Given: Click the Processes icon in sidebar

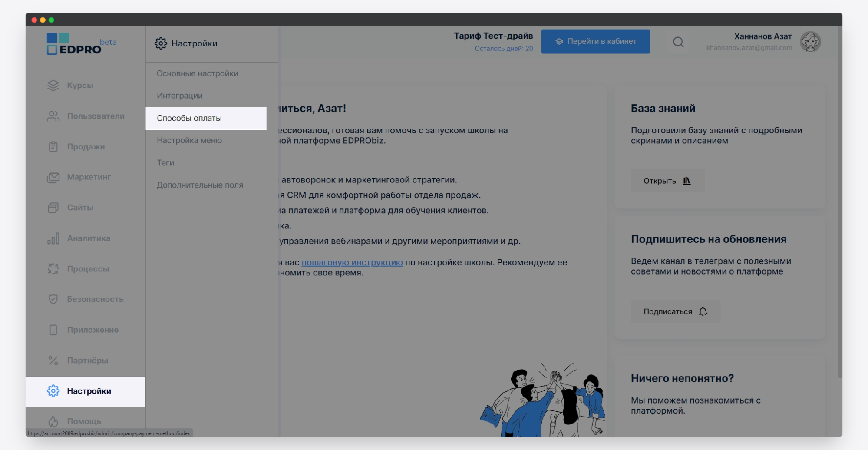Looking at the screenshot, I should pos(53,269).
